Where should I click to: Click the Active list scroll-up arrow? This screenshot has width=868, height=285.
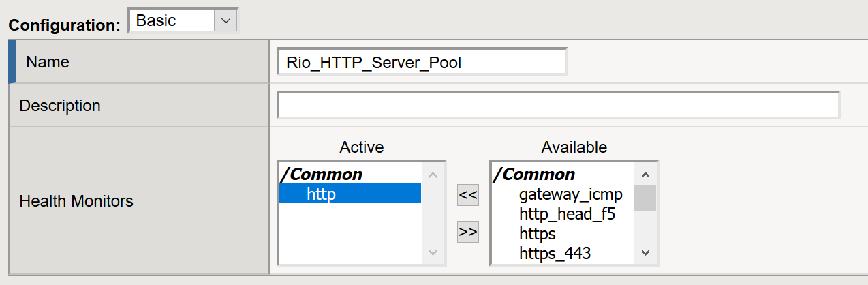(432, 175)
